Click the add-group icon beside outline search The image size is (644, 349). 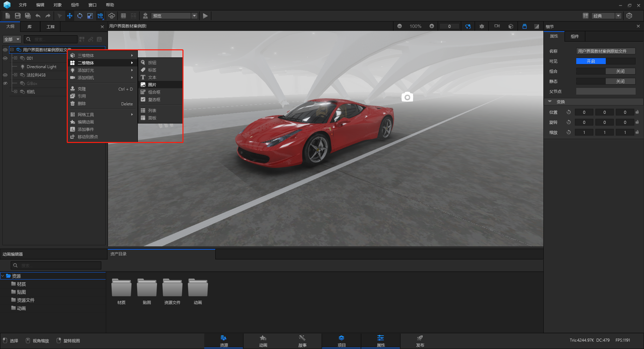coord(82,39)
